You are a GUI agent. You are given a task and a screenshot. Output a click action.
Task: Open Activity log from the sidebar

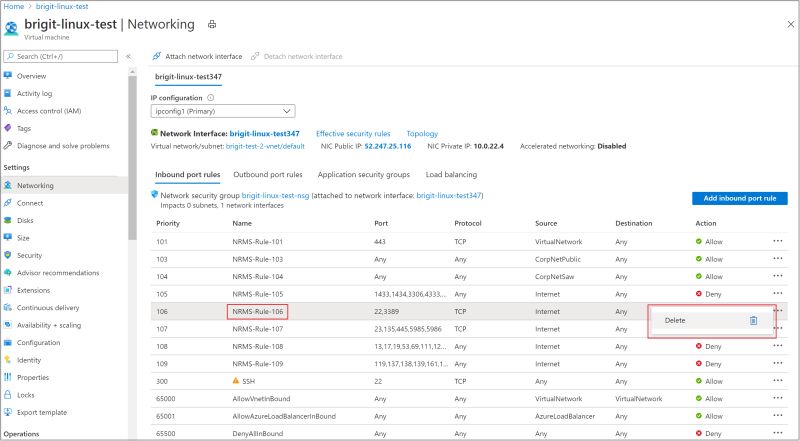click(x=34, y=93)
